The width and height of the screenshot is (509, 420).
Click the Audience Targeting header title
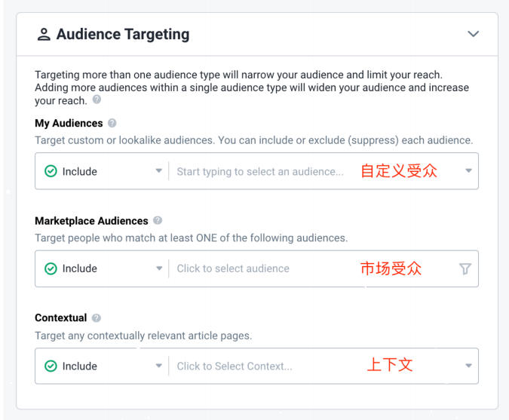click(123, 35)
